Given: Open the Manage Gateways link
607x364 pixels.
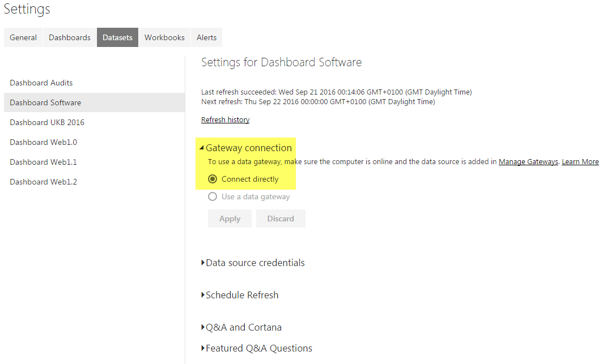Looking at the screenshot, I should [528, 162].
